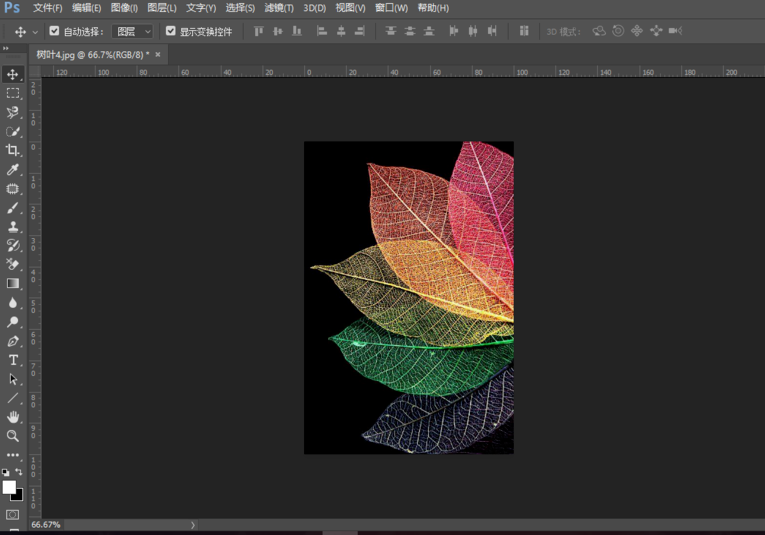Click the white foreground color swatch

[9, 487]
